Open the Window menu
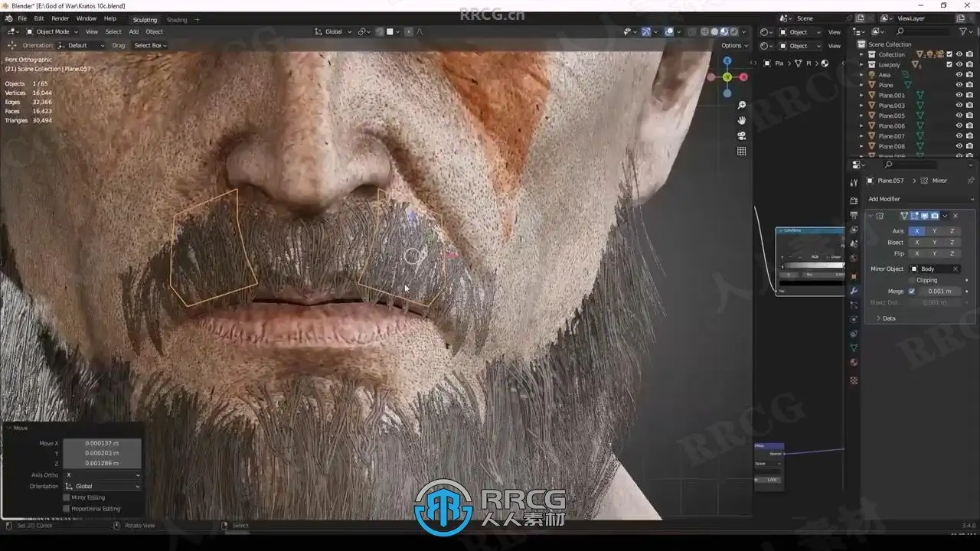 pos(87,18)
